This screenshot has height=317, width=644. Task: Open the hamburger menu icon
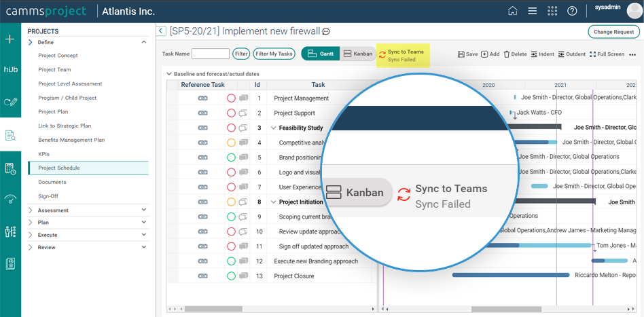(x=533, y=11)
